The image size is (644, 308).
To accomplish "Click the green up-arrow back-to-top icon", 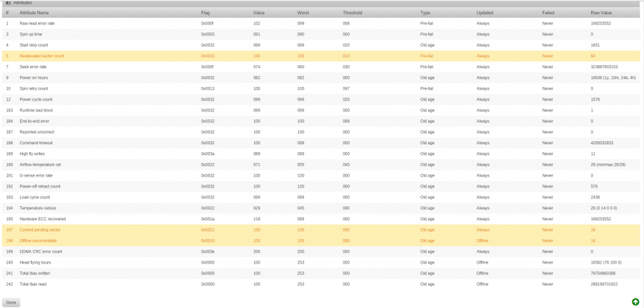I will pos(635,302).
